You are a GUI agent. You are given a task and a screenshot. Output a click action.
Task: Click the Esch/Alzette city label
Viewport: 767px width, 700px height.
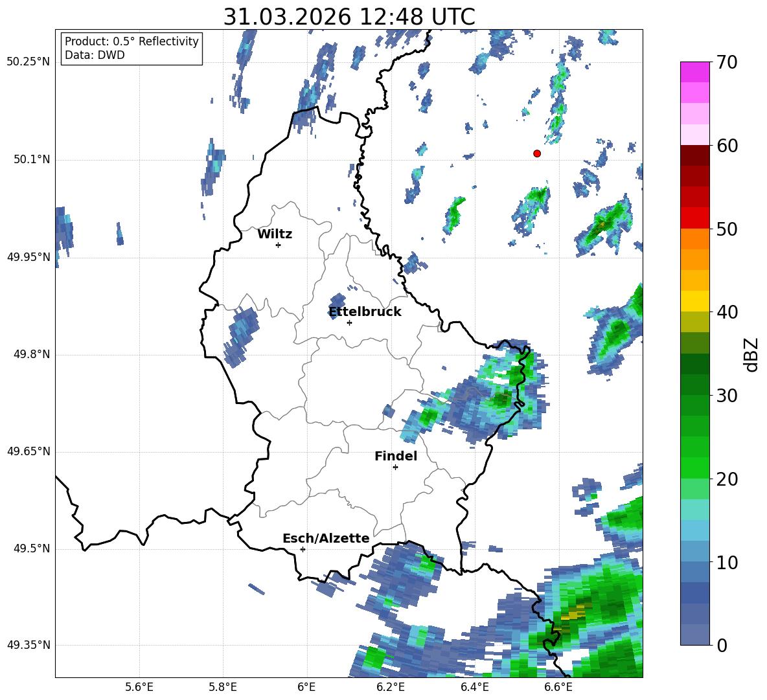point(326,538)
